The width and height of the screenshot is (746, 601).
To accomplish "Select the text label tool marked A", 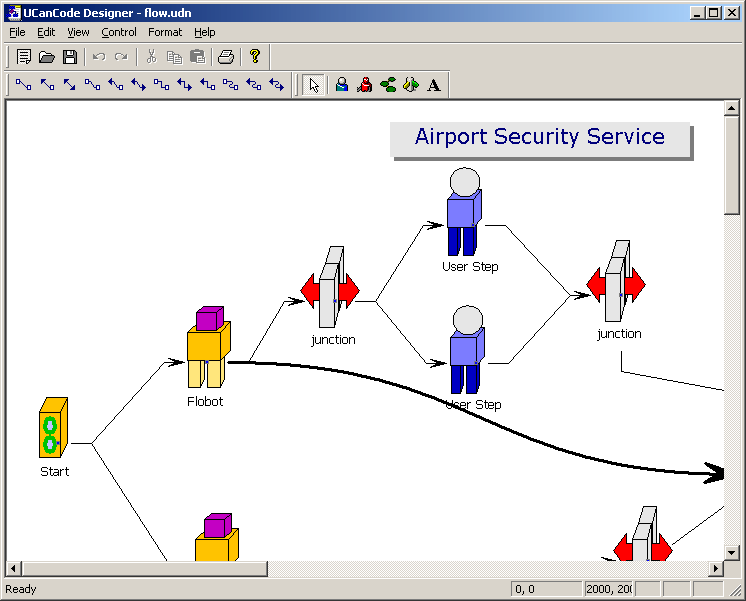I will coord(433,85).
